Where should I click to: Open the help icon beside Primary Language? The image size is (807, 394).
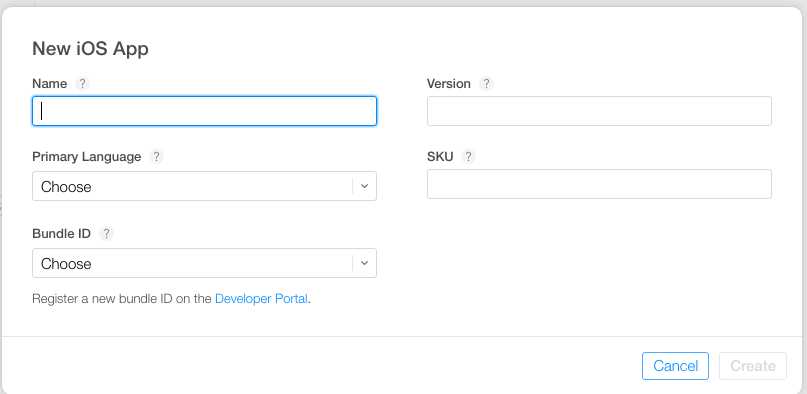156,157
